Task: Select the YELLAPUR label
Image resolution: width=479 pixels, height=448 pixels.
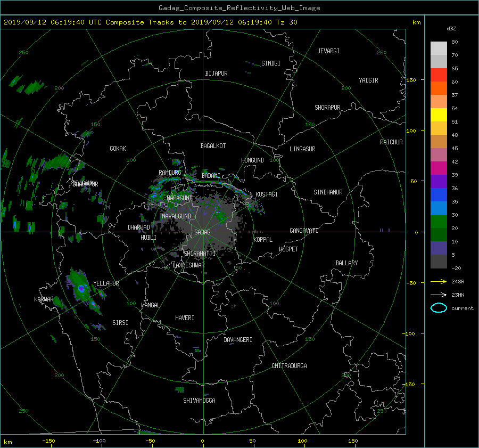Action: click(x=106, y=283)
